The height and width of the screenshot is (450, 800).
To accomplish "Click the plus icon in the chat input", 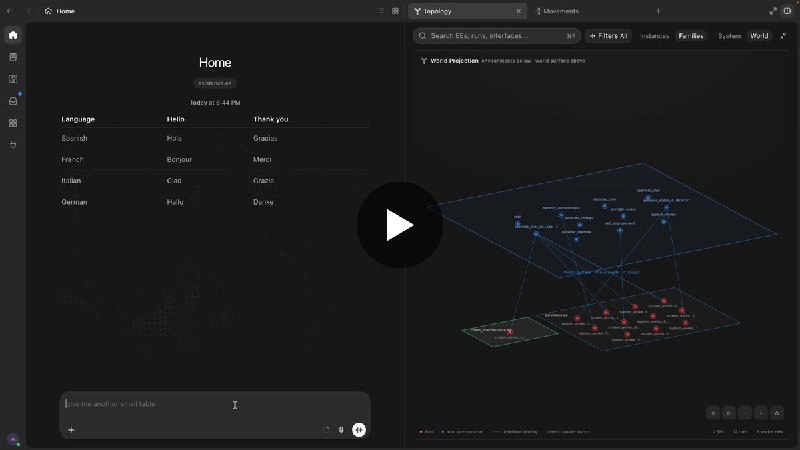I will [x=71, y=430].
